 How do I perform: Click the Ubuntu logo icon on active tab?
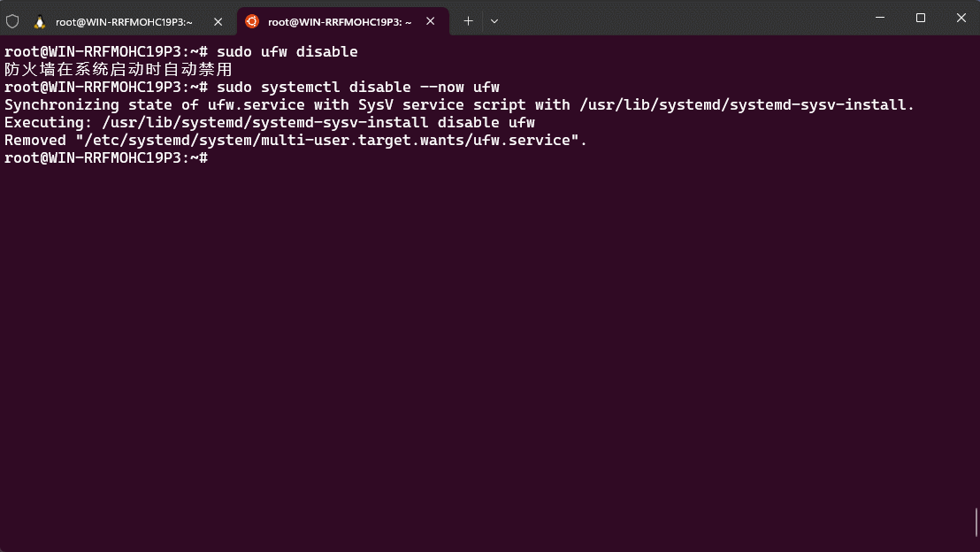click(x=252, y=21)
